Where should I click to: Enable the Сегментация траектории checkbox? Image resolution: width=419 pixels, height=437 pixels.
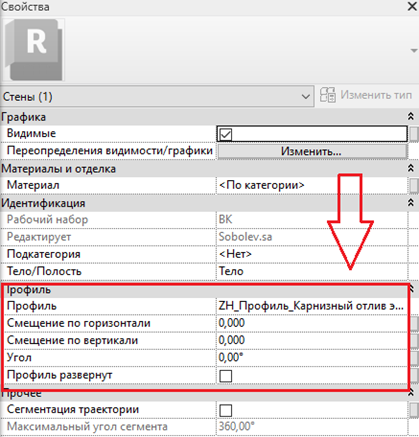[226, 410]
